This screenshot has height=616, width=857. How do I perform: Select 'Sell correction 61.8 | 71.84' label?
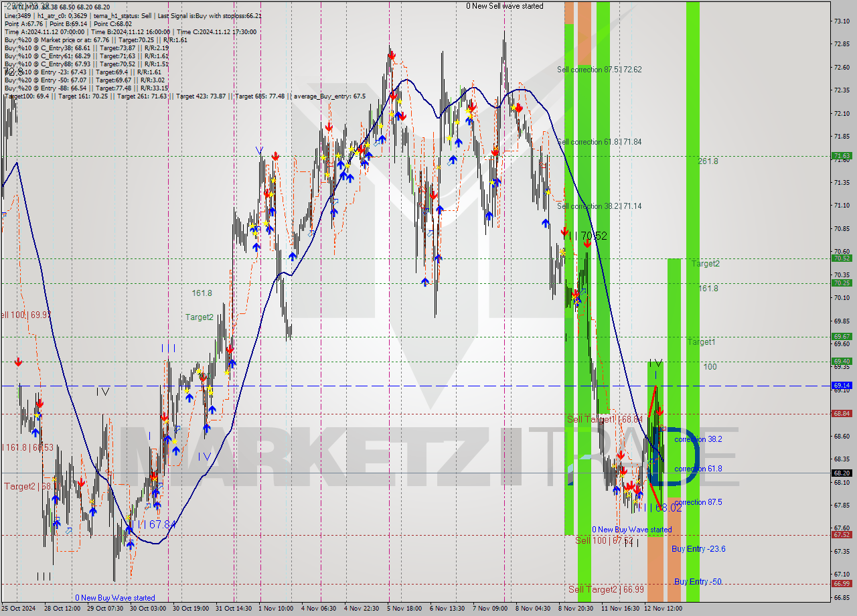click(599, 142)
